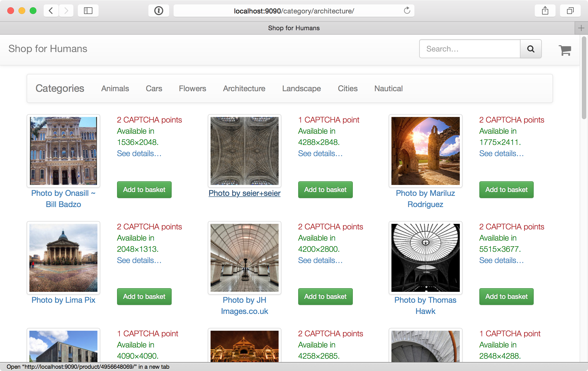See details for 4200×2800 photo
The width and height of the screenshot is (588, 371).
[x=320, y=260]
